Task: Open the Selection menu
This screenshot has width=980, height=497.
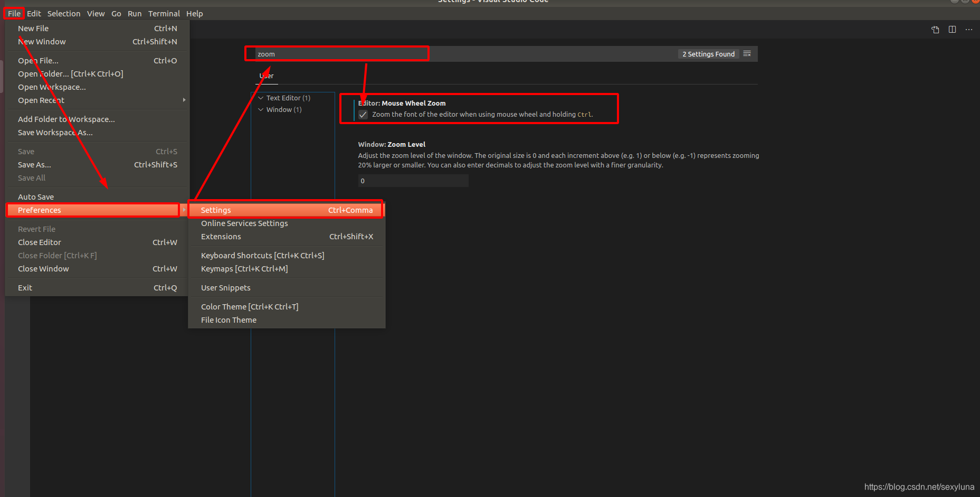Action: [x=64, y=14]
